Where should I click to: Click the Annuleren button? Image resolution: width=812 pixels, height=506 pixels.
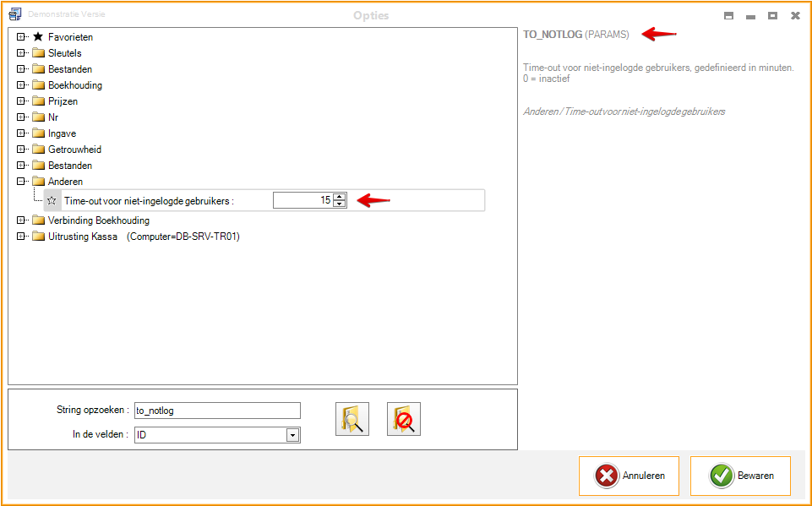629,476
